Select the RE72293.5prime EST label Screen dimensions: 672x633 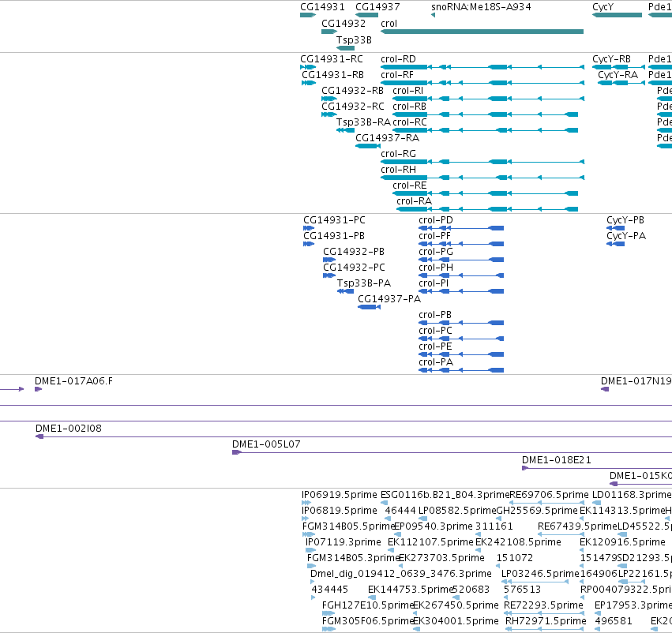pos(543,605)
